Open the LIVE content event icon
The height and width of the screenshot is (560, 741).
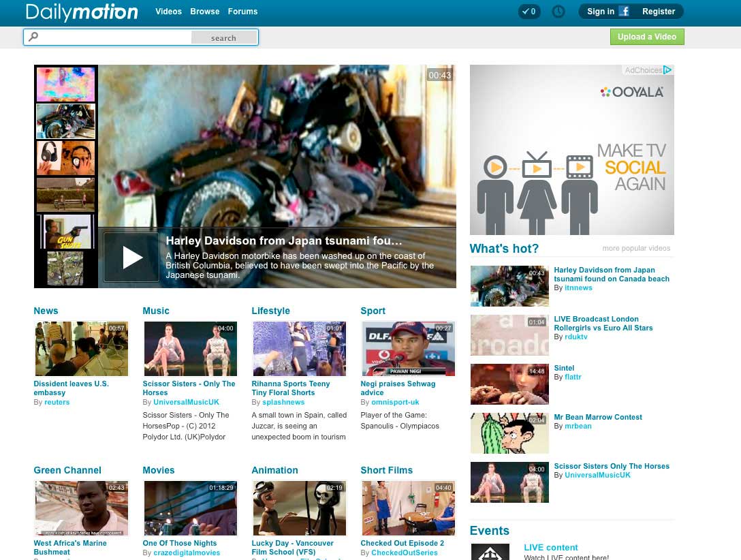(x=490, y=553)
